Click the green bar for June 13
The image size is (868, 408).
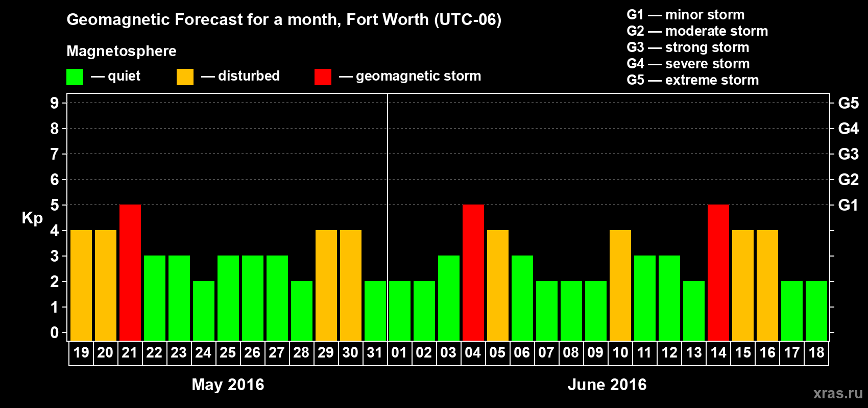pos(694,311)
